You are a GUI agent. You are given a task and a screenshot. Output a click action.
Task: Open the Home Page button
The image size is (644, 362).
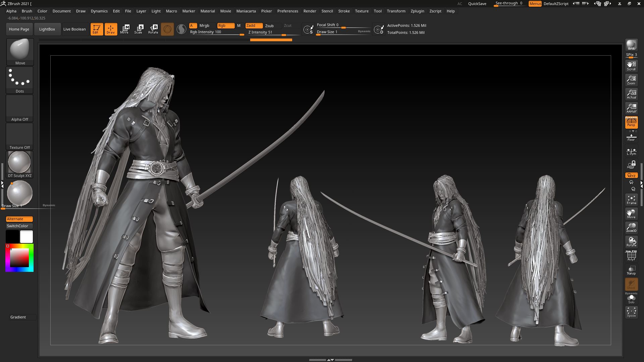tap(19, 29)
